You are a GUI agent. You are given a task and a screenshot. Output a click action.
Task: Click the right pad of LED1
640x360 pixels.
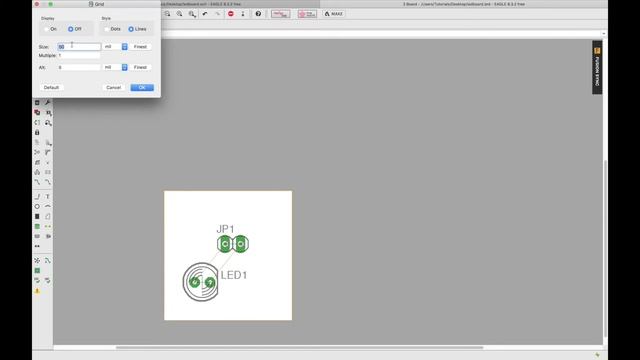click(210, 282)
